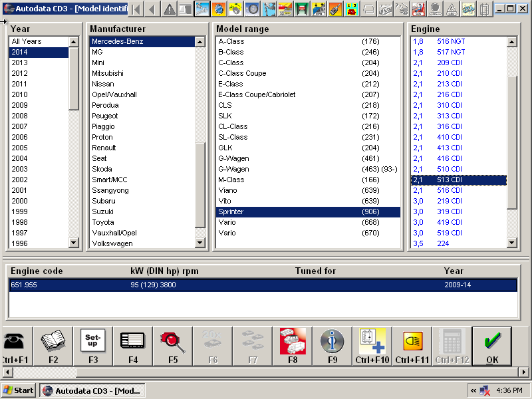Select engine 1,8 516 NGT
The height and width of the screenshot is (399, 532).
click(x=459, y=41)
